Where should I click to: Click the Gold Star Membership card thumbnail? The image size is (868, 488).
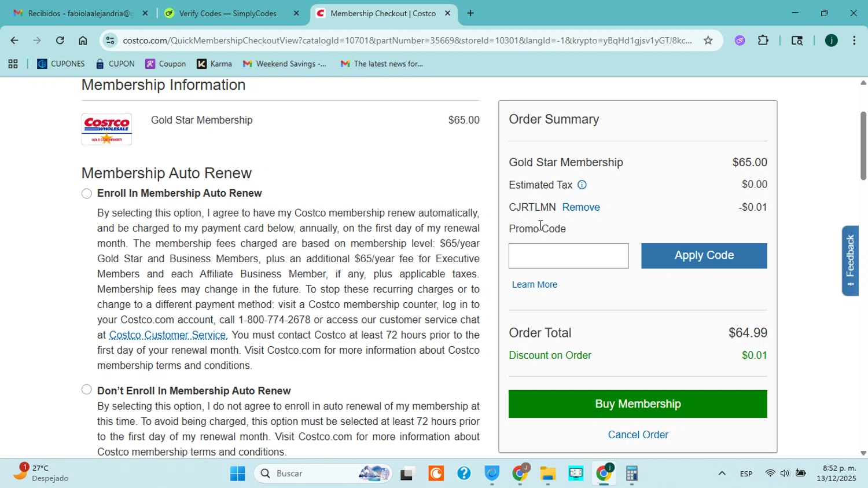coord(106,130)
